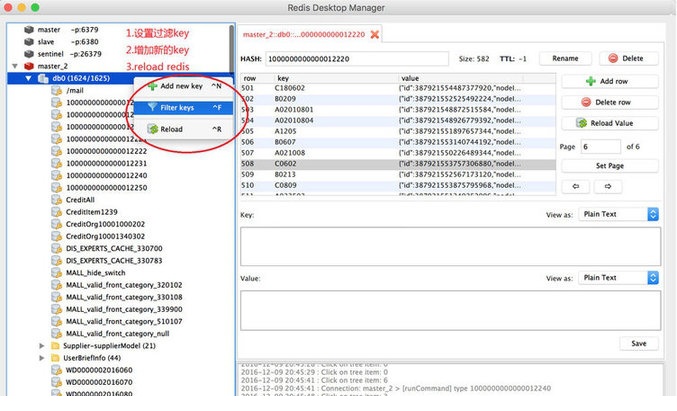Select key CreditOrg10001000202
This screenshot has width=677, height=411.
click(105, 224)
